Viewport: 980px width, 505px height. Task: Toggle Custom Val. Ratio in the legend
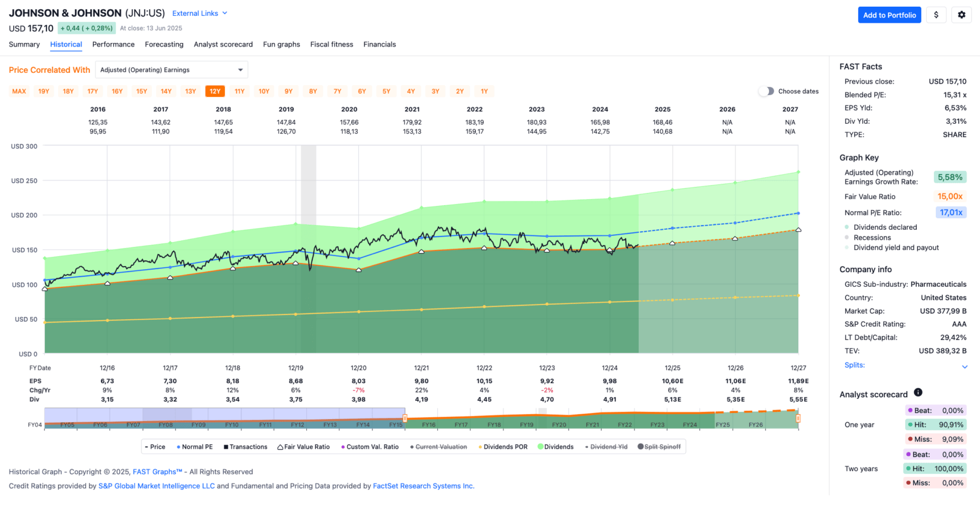coord(370,447)
